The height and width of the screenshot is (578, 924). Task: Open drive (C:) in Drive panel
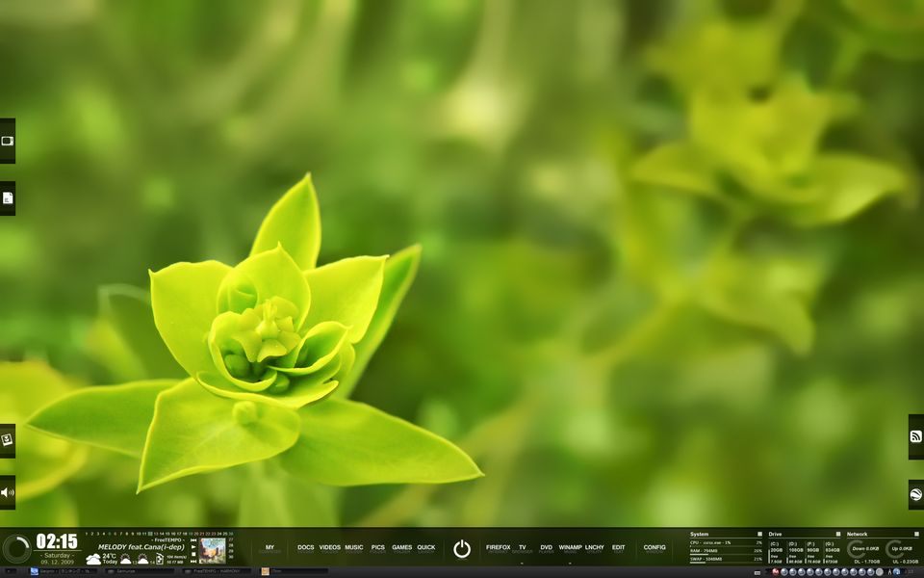776,553
